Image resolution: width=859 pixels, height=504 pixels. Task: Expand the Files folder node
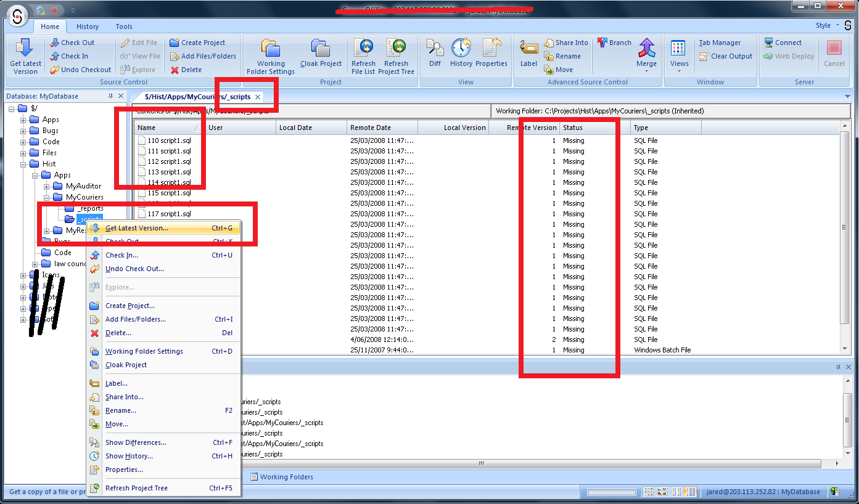(23, 153)
